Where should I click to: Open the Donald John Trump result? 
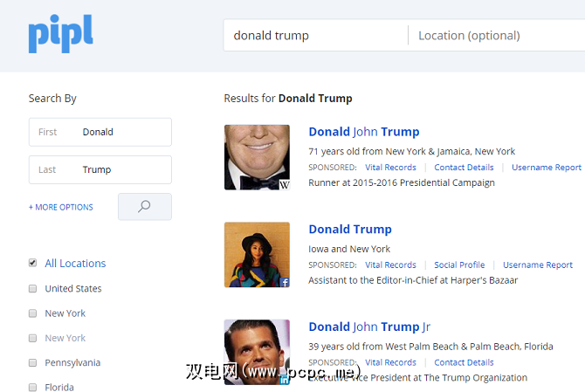pos(364,132)
